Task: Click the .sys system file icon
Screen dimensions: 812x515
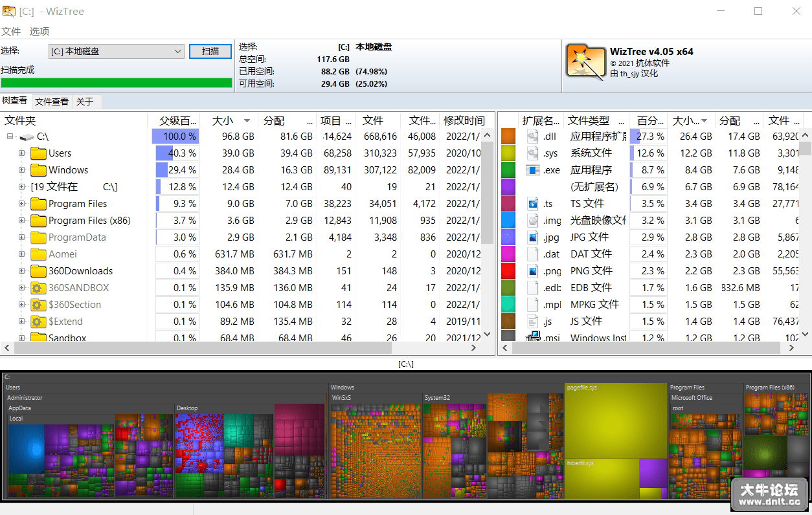Action: [x=533, y=153]
